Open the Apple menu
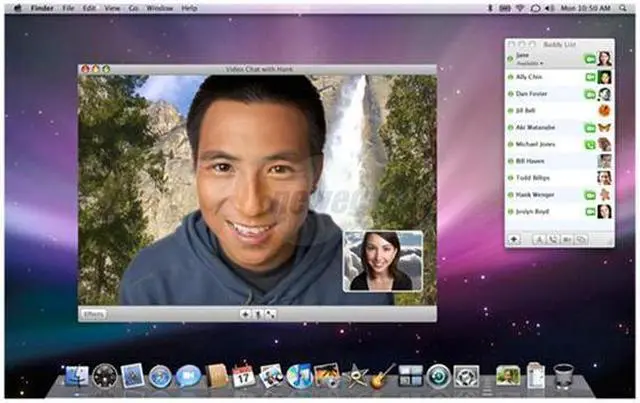The width and height of the screenshot is (640, 403). point(18,8)
